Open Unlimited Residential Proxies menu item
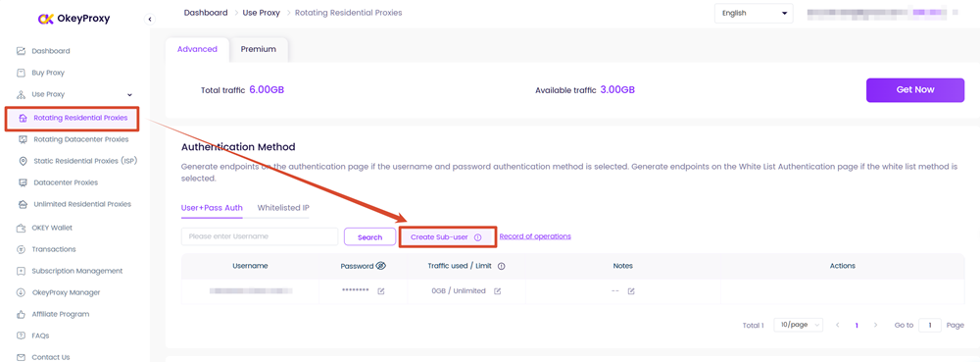980x362 pixels. [x=82, y=204]
